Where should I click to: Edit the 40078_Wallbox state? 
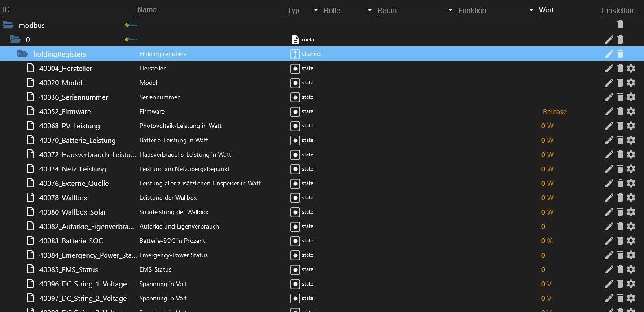[609, 198]
